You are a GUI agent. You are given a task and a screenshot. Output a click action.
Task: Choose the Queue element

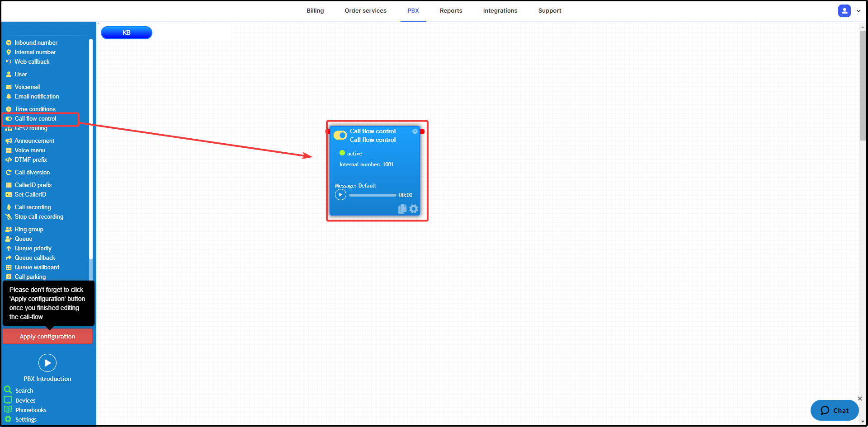[23, 239]
